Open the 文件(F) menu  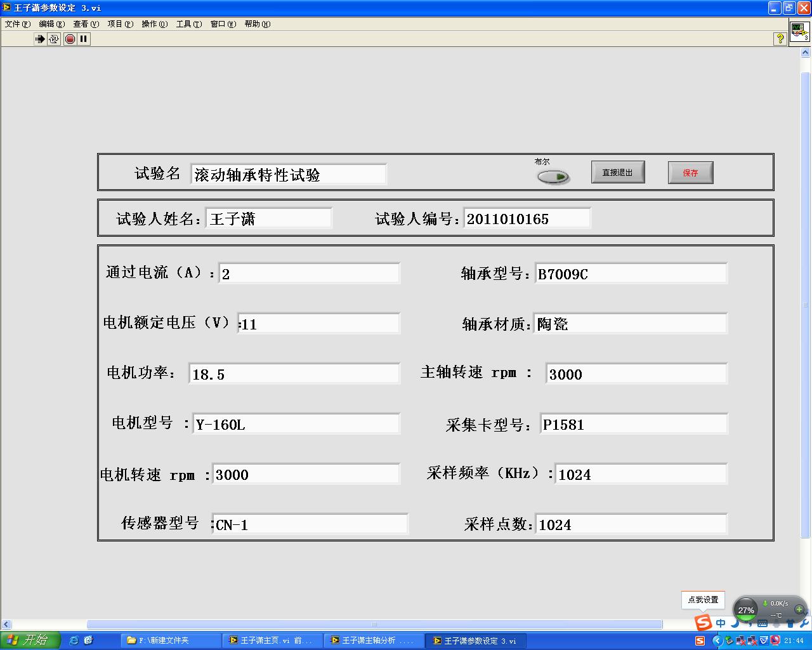click(x=18, y=24)
